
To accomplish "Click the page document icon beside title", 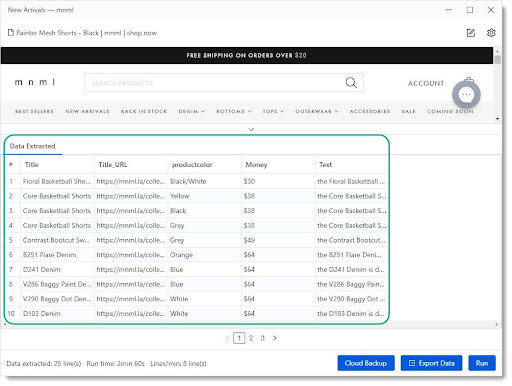I will coord(11,33).
